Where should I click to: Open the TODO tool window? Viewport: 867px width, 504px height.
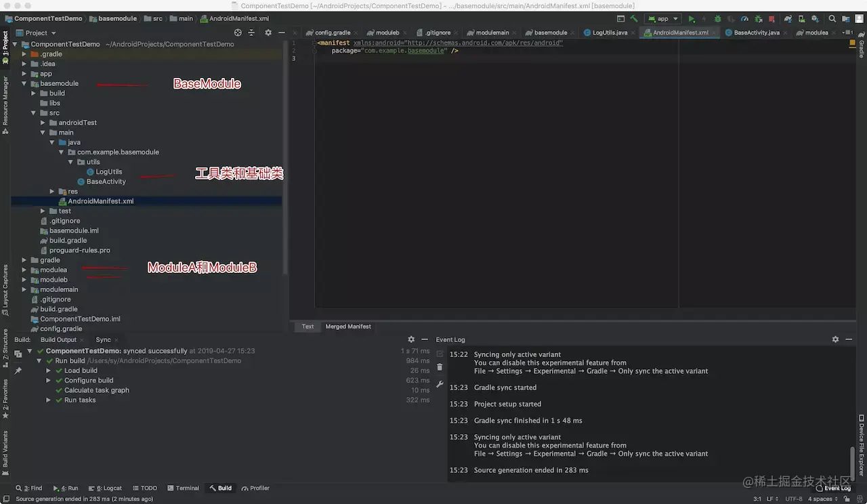(x=145, y=488)
